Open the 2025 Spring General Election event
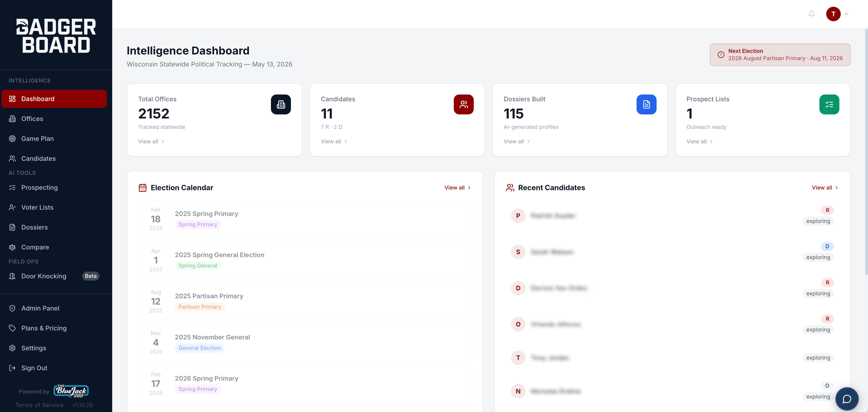 pyautogui.click(x=305, y=260)
